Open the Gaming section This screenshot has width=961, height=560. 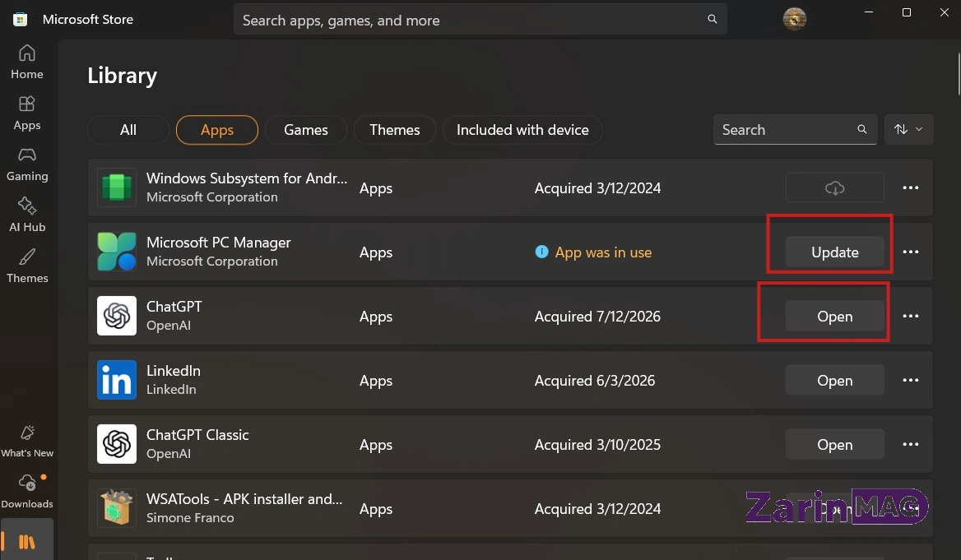pyautogui.click(x=27, y=164)
